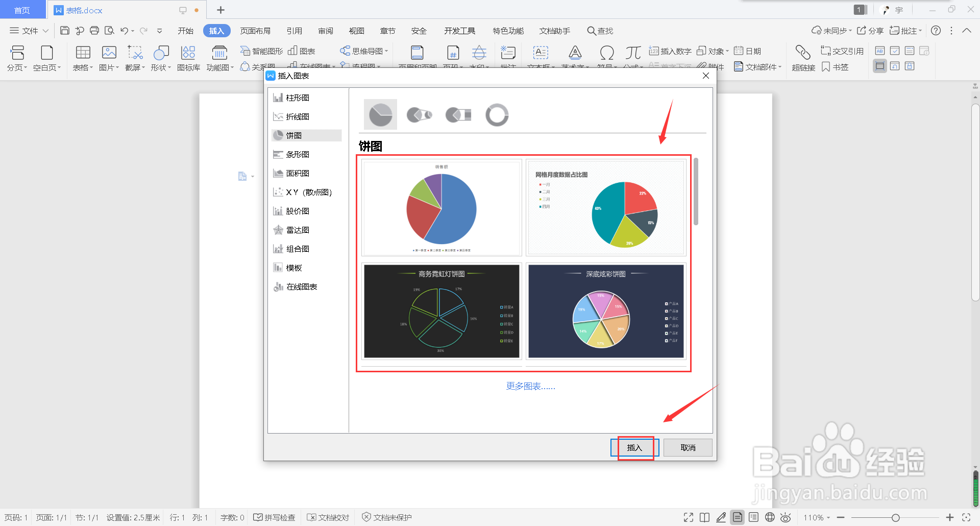Click the zoom slider handle
The image size is (980, 526).
[895, 518]
